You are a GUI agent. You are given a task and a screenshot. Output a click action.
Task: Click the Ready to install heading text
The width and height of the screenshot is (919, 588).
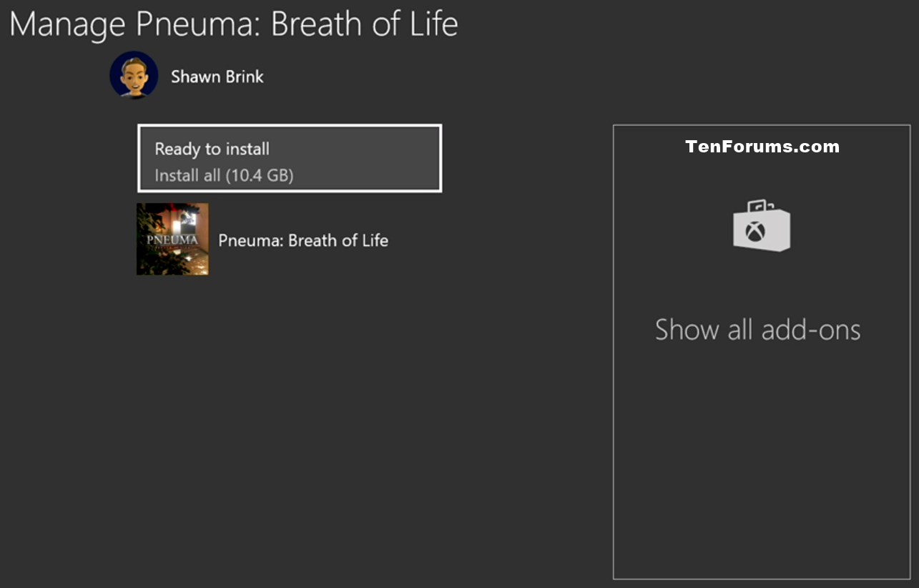[x=212, y=150]
